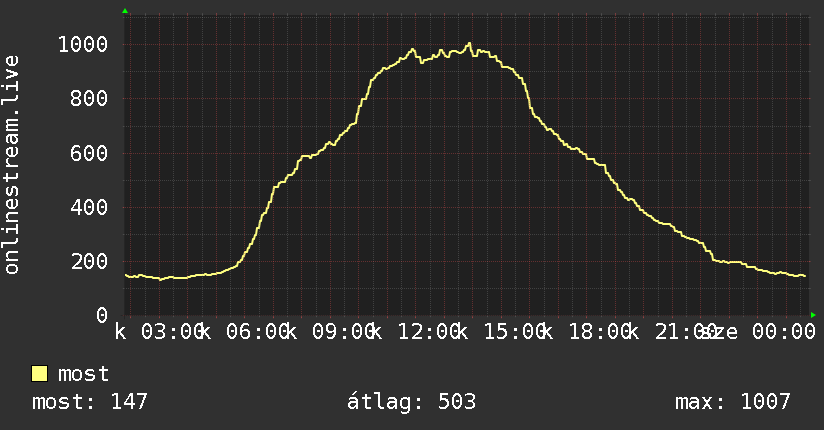Click the green arrow at x-axis end
The image size is (824, 430).
[x=813, y=315]
